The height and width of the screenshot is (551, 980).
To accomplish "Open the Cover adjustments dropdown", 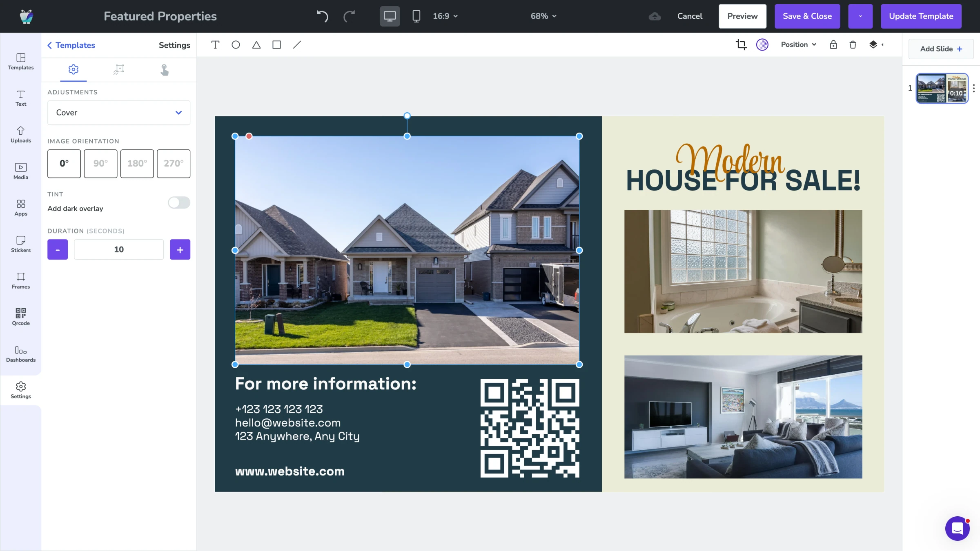I will 119,113.
